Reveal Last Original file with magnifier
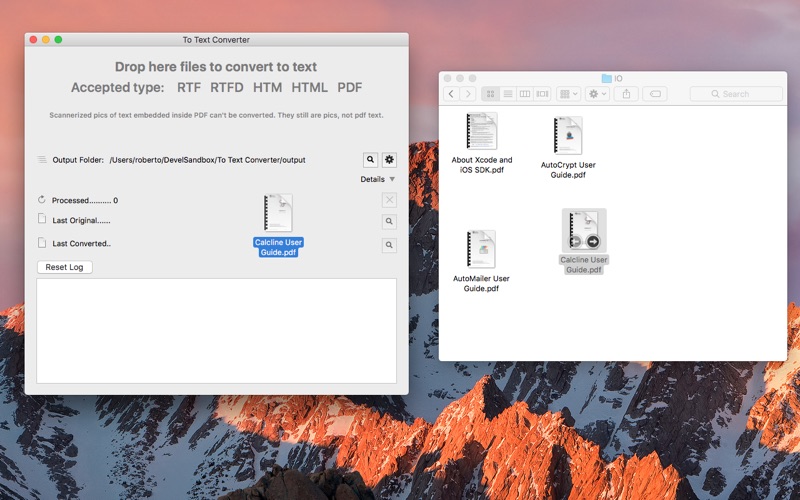800x500 pixels. tap(389, 221)
